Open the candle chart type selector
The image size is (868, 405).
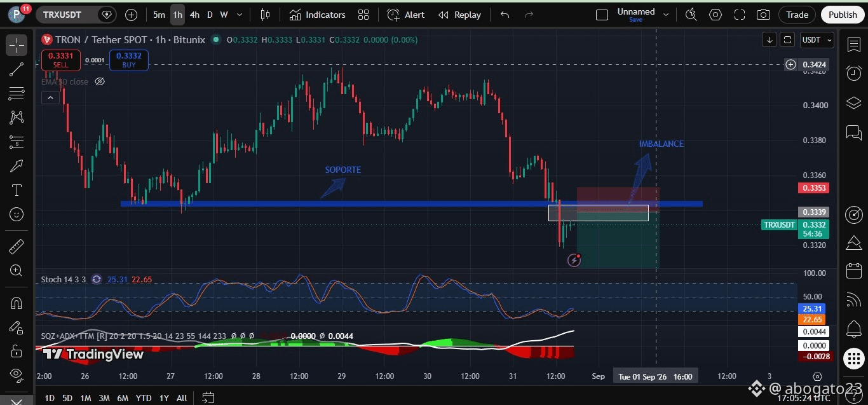265,15
